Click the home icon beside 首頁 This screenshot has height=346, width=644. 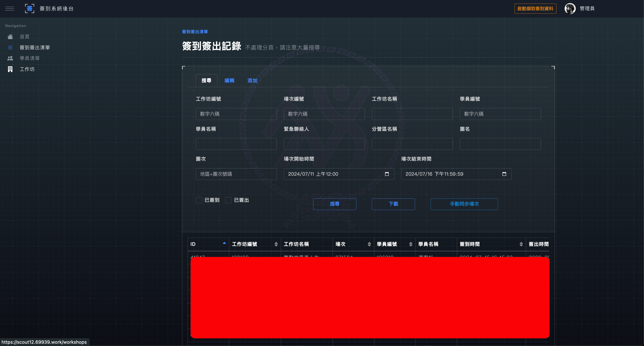(10, 37)
